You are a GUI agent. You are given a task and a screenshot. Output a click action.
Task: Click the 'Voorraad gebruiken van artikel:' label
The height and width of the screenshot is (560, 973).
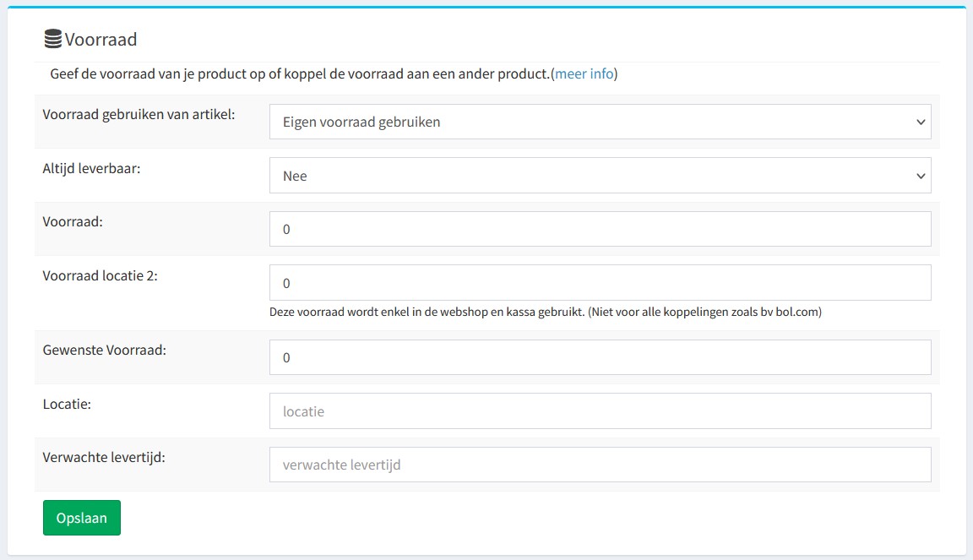tap(139, 114)
